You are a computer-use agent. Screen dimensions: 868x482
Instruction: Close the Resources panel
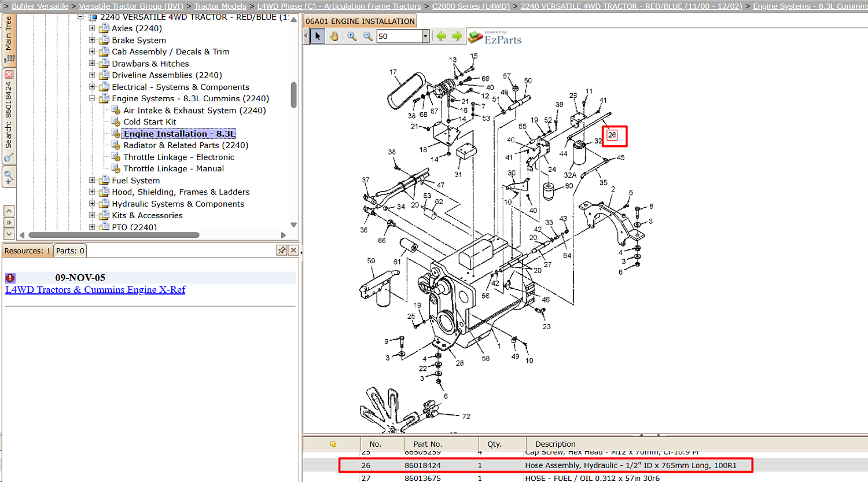293,250
